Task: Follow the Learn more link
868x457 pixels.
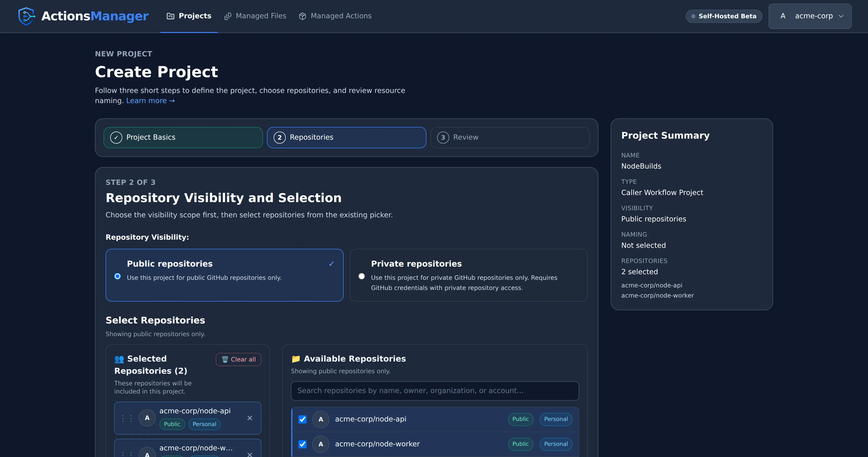Action: (x=150, y=101)
